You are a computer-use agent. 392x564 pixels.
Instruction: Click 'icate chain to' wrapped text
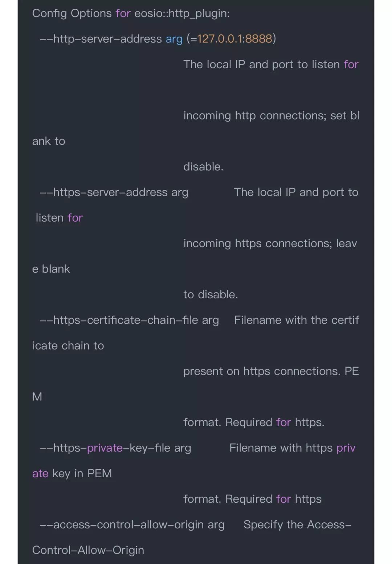click(68, 346)
